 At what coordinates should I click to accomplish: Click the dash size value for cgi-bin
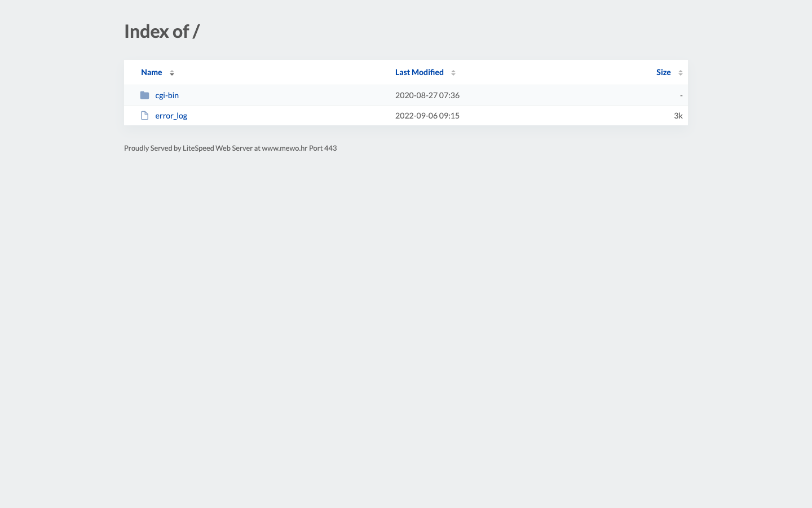(x=681, y=95)
